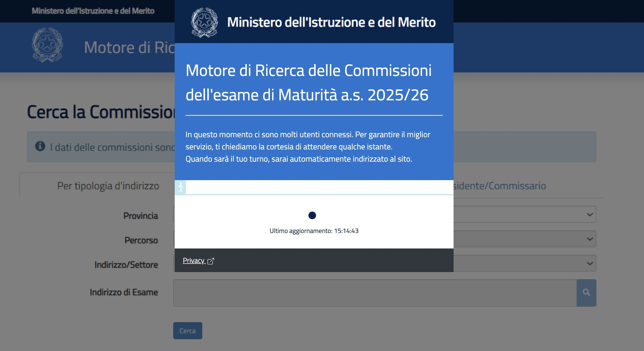Screen dimensions: 644x351
Task: Click the Cerca la Commissione heading
Action: [x=101, y=112]
